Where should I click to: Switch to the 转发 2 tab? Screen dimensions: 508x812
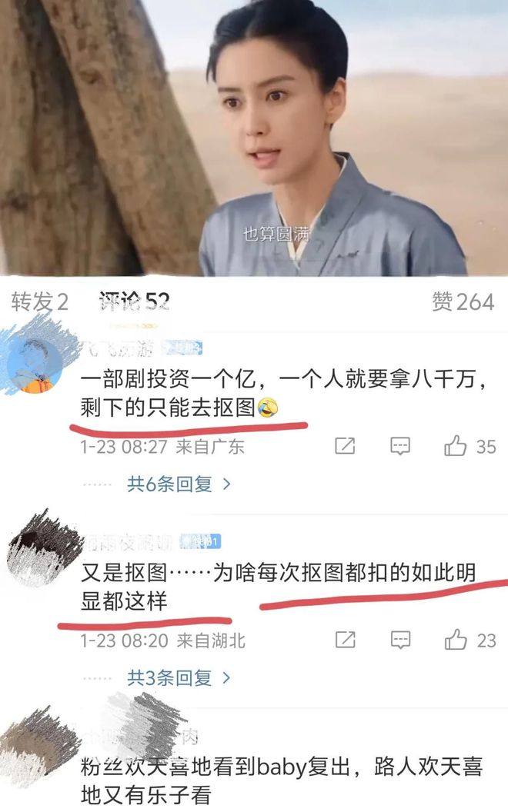click(x=40, y=301)
